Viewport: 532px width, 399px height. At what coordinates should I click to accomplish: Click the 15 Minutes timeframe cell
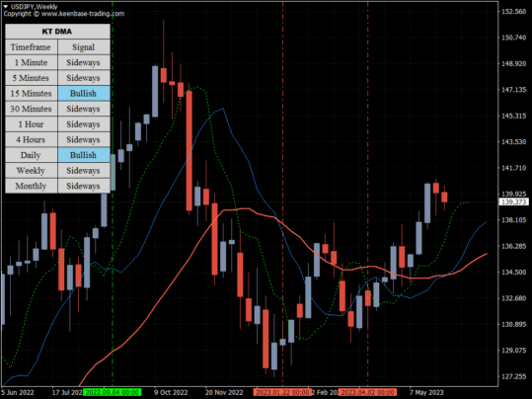(x=32, y=93)
